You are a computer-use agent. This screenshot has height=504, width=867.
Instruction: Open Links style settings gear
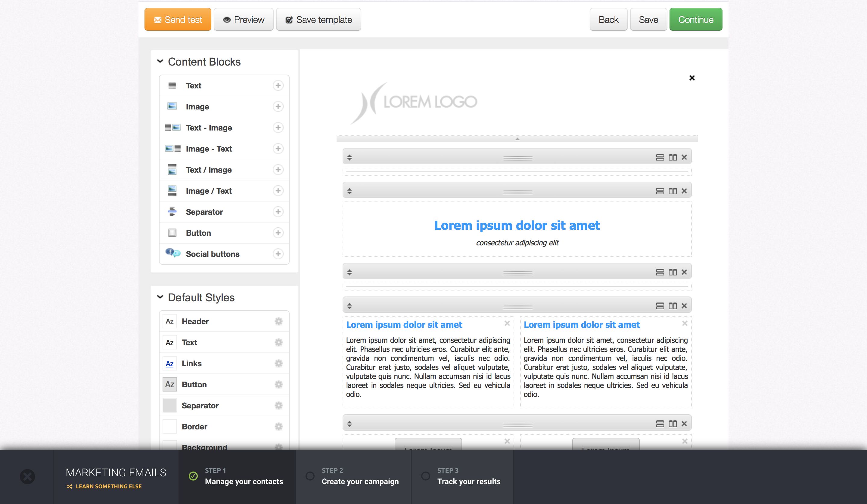tap(278, 363)
